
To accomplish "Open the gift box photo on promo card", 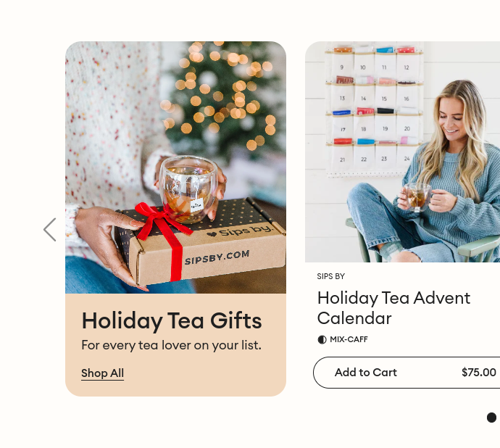I will coord(175,167).
